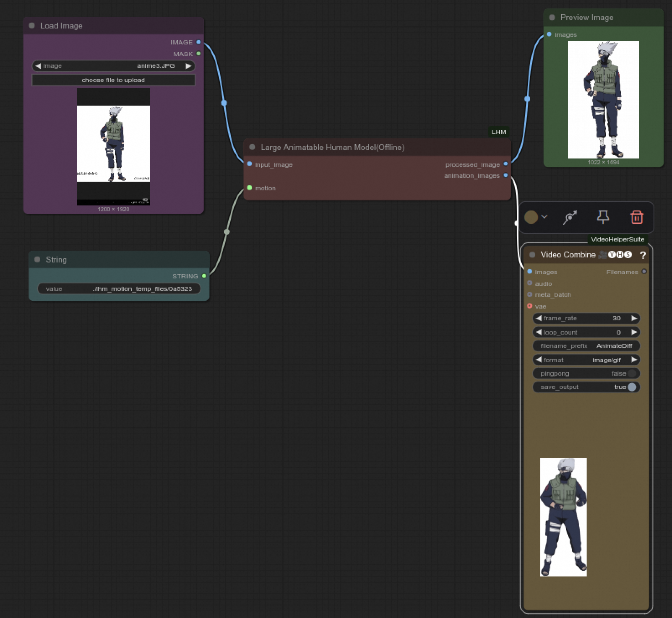Open the Video Combine help question mark
This screenshot has height=618, width=672.
(643, 255)
